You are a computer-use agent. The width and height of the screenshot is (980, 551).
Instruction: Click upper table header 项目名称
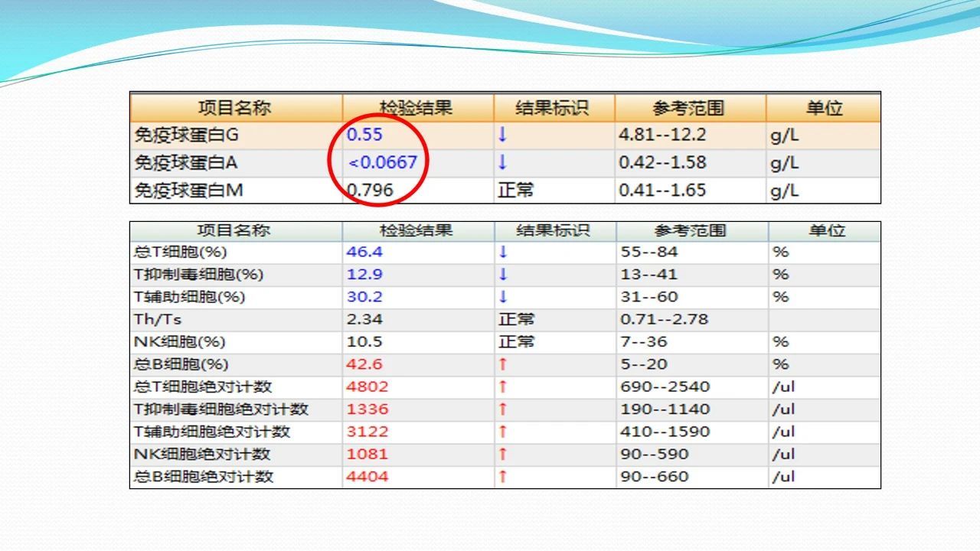pos(235,108)
